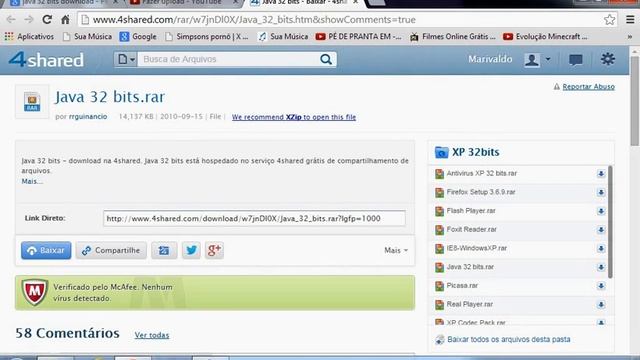Click the add to account icon button
This screenshot has width=640, height=360.
(164, 250)
